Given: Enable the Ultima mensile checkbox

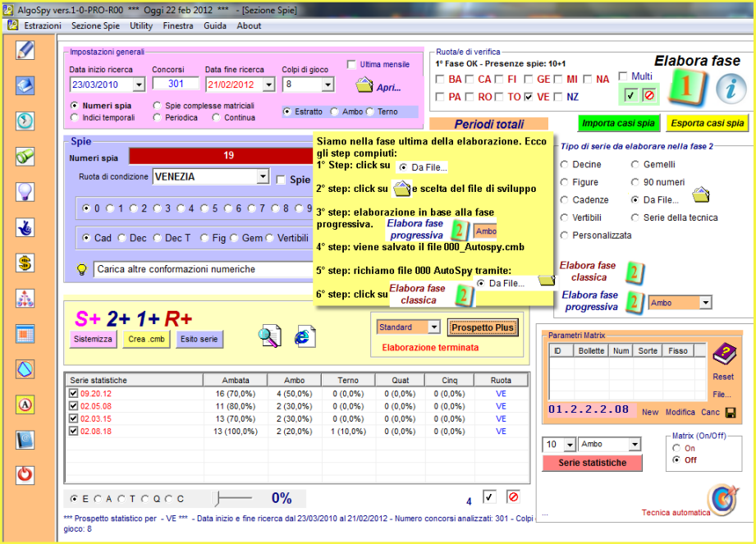Looking at the screenshot, I should coord(351,65).
